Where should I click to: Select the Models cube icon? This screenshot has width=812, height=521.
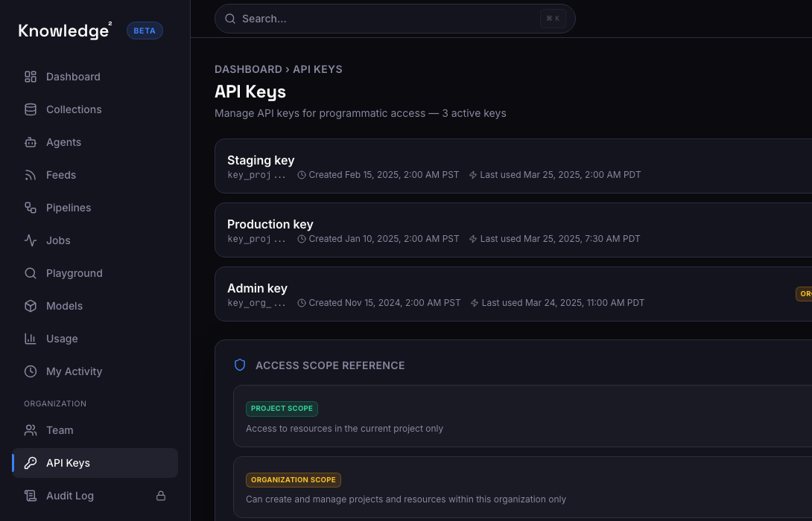(30, 306)
